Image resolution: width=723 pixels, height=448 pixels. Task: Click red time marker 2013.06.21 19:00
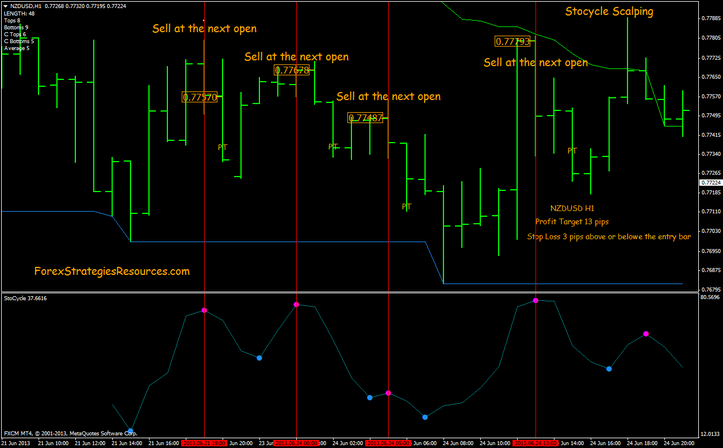click(x=204, y=443)
